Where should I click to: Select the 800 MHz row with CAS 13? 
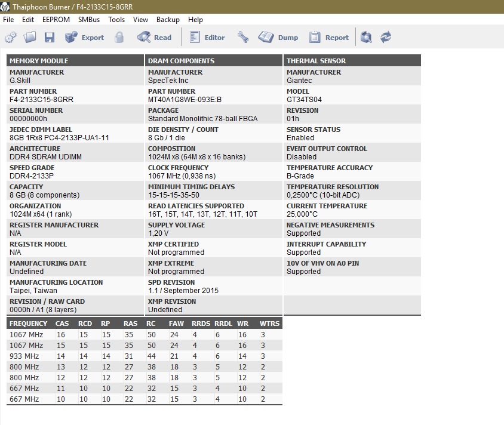(x=145, y=367)
